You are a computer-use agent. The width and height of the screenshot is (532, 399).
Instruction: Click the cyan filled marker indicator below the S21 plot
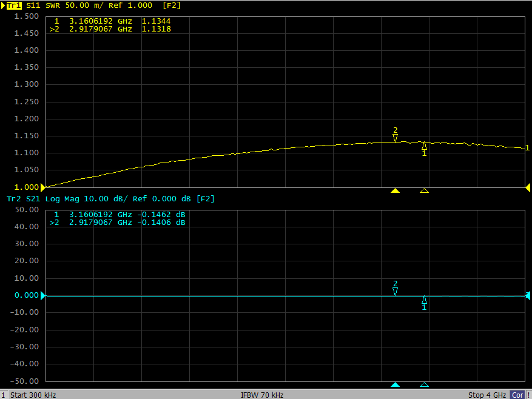point(395,384)
